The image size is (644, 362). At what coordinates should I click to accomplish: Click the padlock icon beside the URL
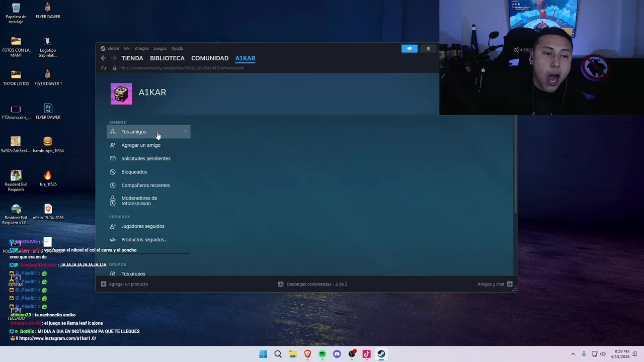(x=115, y=68)
